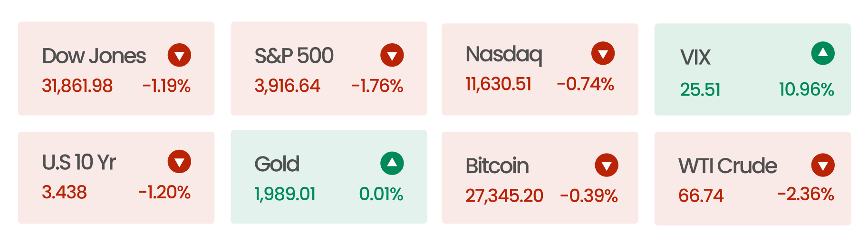Click the Bitcoin red down arrow icon
The image size is (868, 244).
click(607, 166)
